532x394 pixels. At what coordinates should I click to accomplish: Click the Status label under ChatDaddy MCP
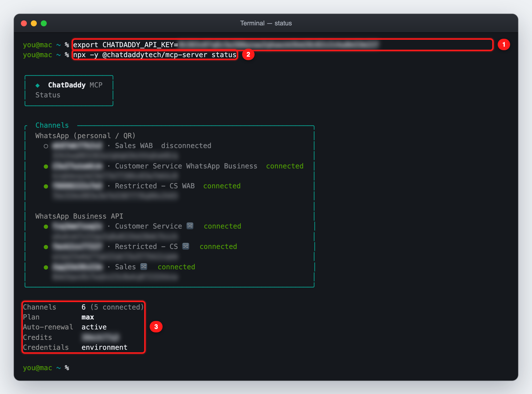coord(48,95)
